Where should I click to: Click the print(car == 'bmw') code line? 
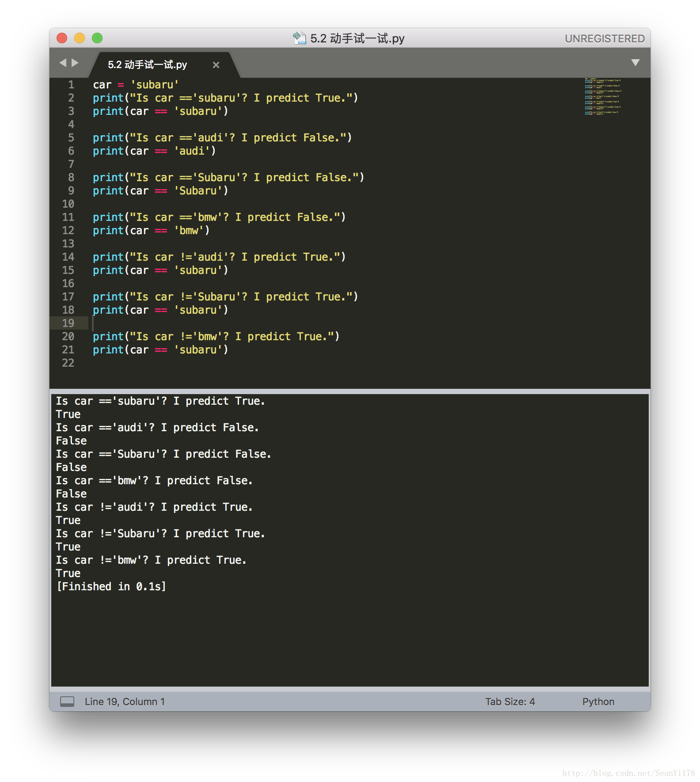tap(151, 230)
